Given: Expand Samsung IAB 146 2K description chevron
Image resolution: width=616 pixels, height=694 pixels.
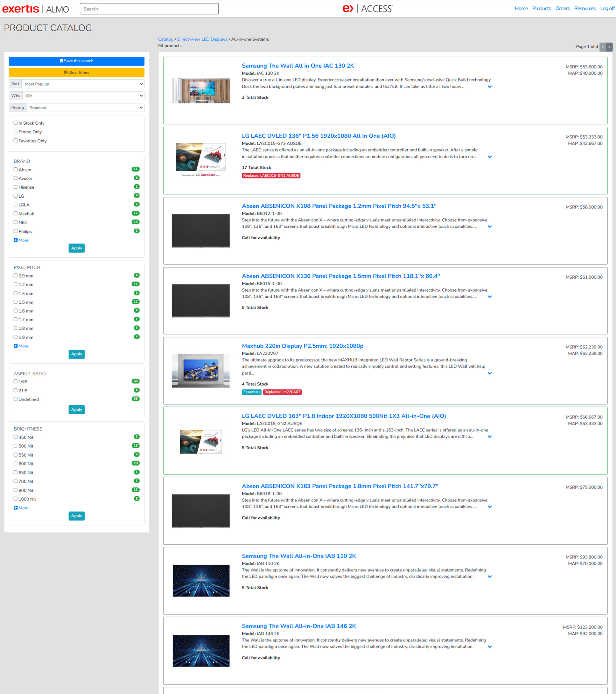Looking at the screenshot, I should 490,647.
